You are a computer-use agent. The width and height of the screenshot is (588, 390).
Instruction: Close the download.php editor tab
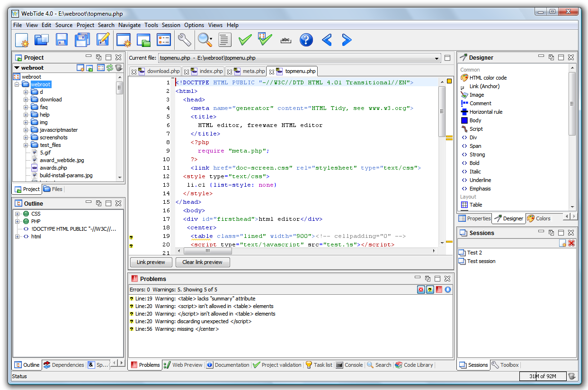(134, 72)
